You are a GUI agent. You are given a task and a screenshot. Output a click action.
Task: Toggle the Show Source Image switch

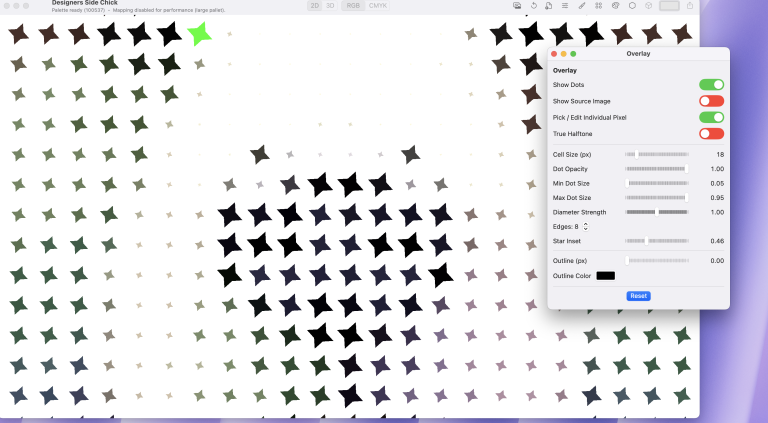711,101
